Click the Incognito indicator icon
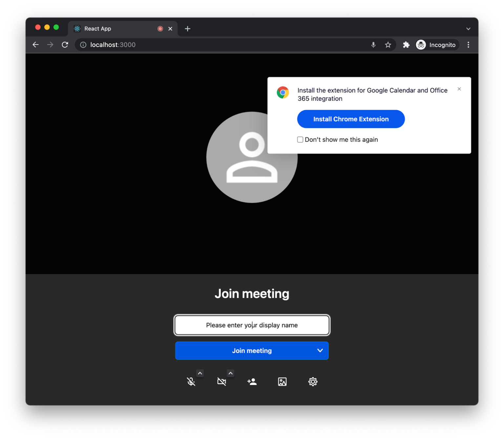Screen dimensions: 504x439 420,45
